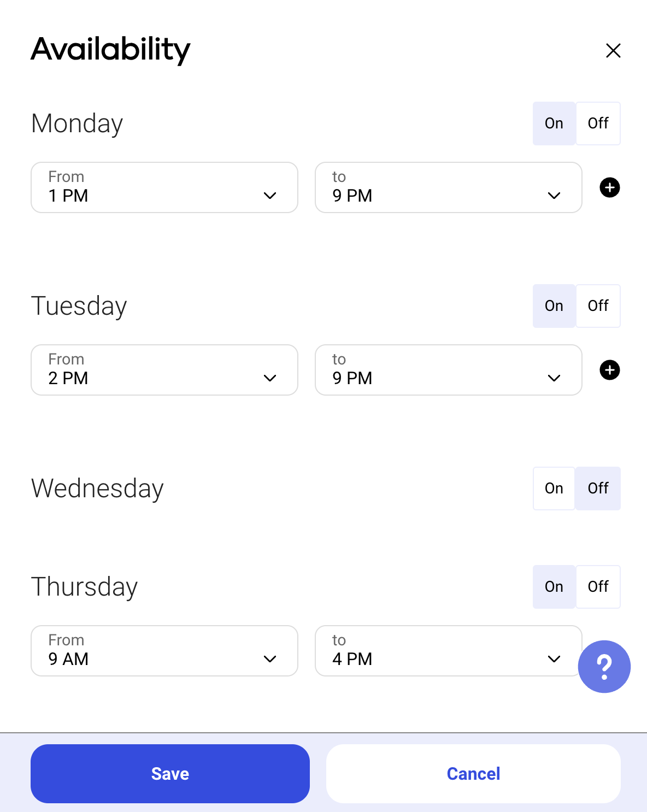Add another time slot for Tuesday
Screen dimensions: 647x812
(x=609, y=370)
